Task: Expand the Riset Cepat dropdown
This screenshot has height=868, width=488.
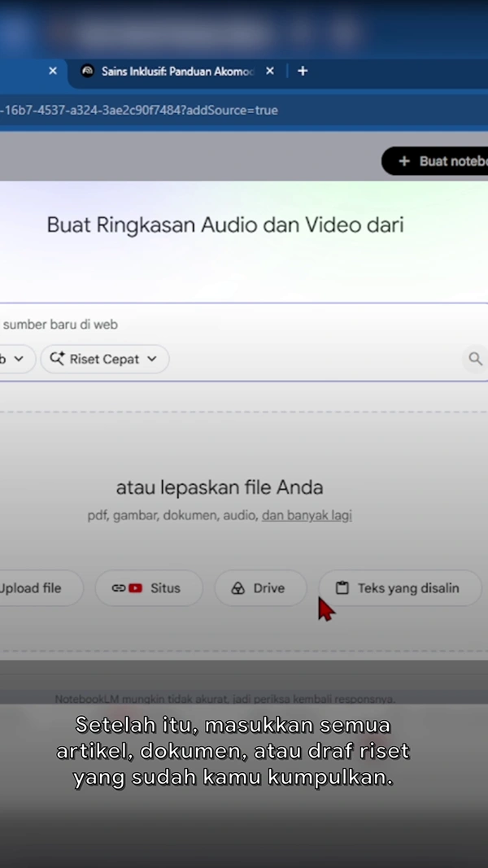Action: (105, 359)
